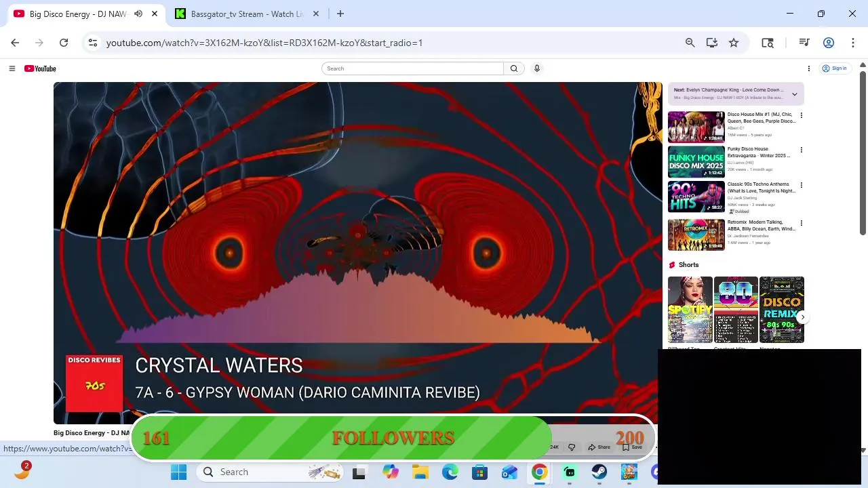Click the Share button under the video

(x=599, y=447)
